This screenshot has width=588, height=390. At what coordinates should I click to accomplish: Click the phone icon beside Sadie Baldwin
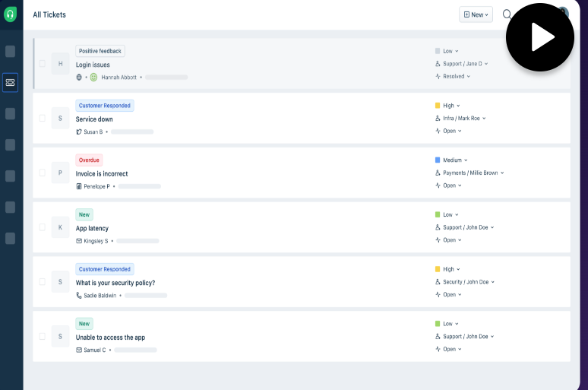[x=79, y=296]
